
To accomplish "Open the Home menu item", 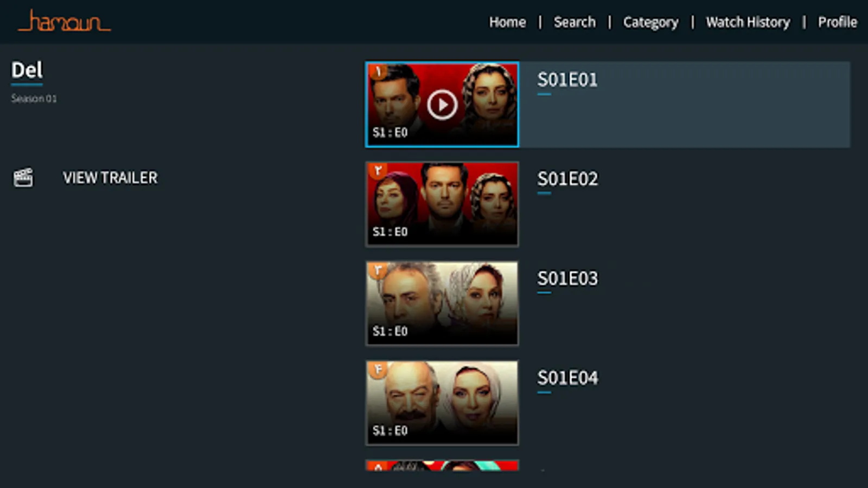I will coord(507,22).
